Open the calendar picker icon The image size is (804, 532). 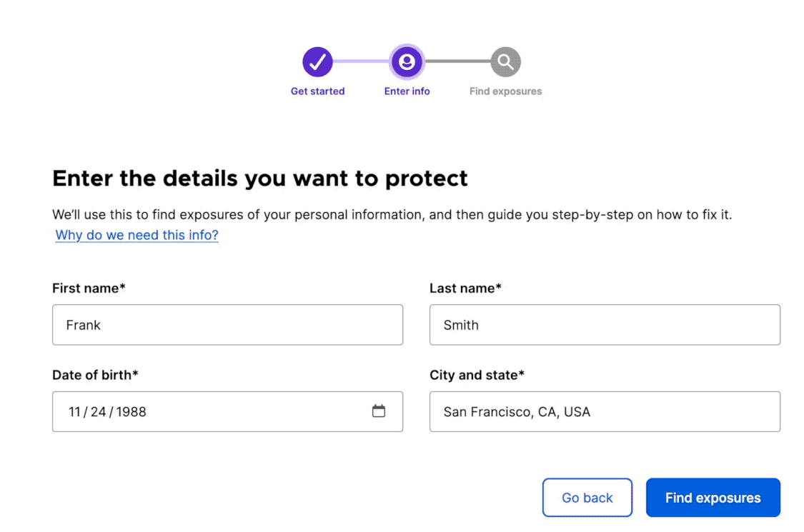click(379, 411)
